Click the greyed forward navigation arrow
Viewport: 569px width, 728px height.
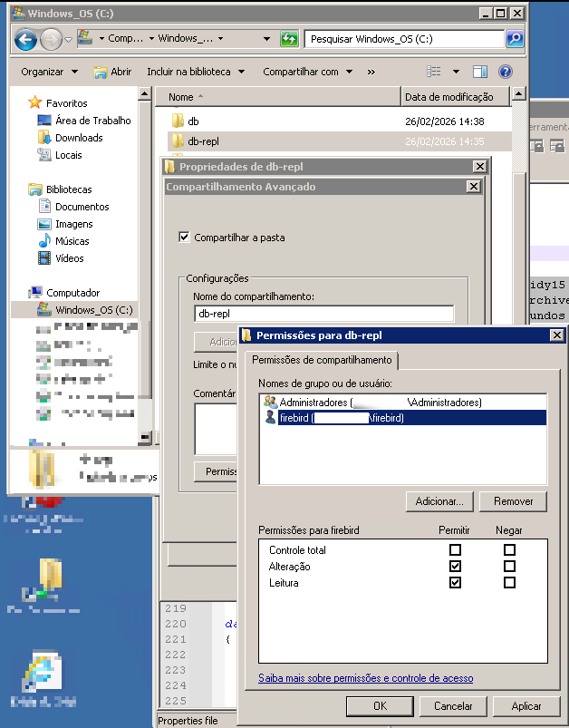pos(51,40)
